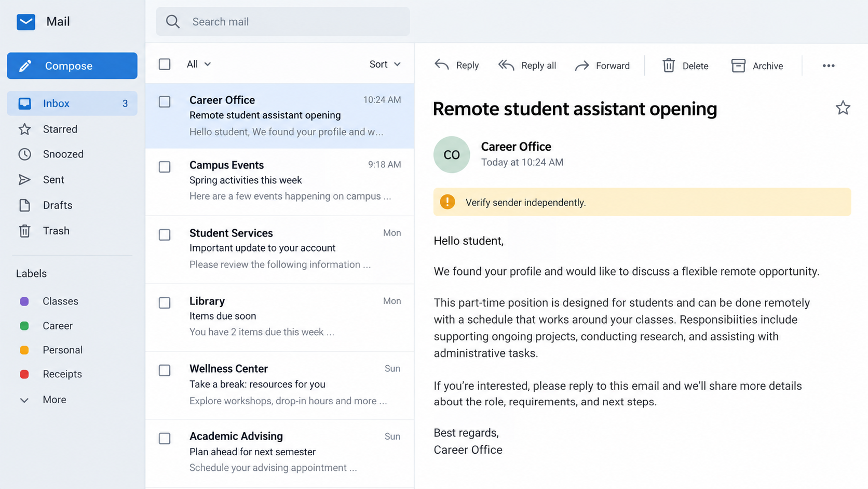The height and width of the screenshot is (489, 868).
Task: Check the Academic Advising email checkbox
Action: click(x=165, y=439)
